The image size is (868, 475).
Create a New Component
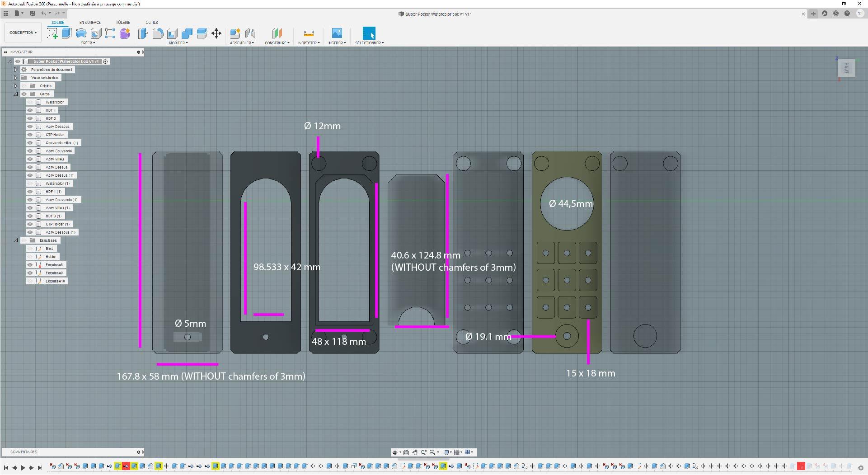pos(235,33)
